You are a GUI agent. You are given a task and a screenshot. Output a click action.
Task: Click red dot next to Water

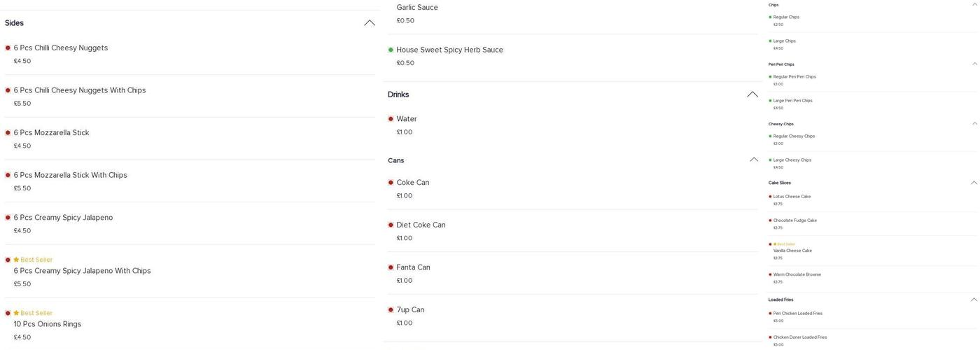(391, 119)
